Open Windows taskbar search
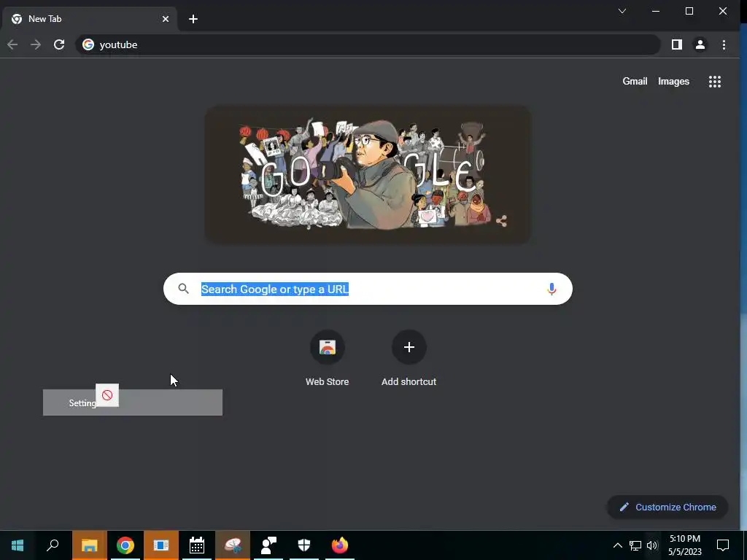The height and width of the screenshot is (560, 747). tap(53, 545)
